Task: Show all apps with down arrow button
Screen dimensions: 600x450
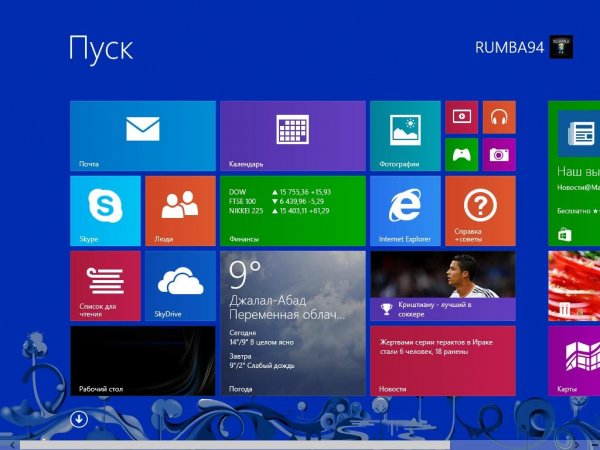Action: tap(79, 419)
